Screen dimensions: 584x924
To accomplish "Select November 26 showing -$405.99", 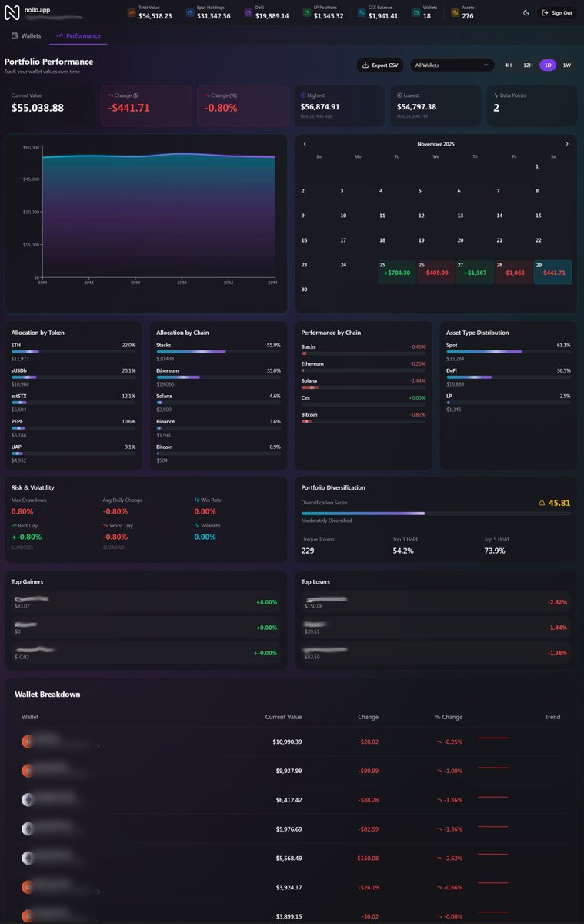I will (435, 272).
